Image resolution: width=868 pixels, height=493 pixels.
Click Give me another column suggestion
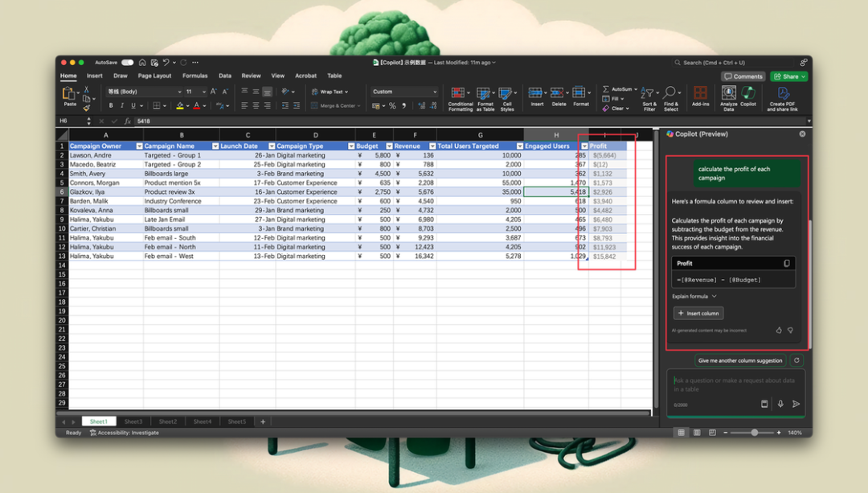click(740, 360)
